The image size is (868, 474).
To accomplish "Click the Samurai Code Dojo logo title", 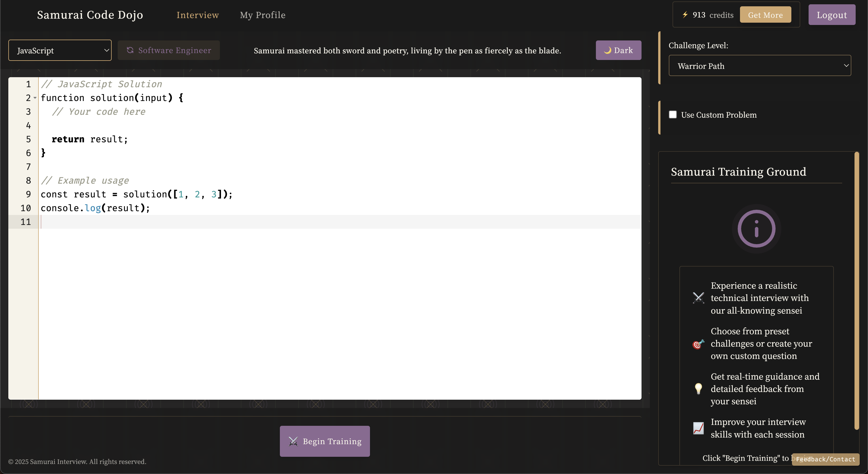I will tap(90, 15).
